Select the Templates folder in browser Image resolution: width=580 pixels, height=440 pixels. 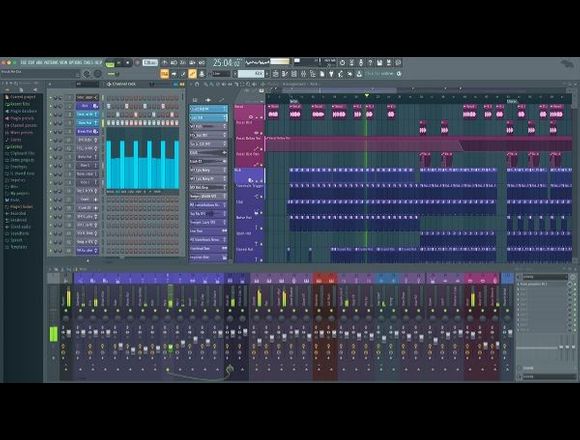pyautogui.click(x=16, y=247)
